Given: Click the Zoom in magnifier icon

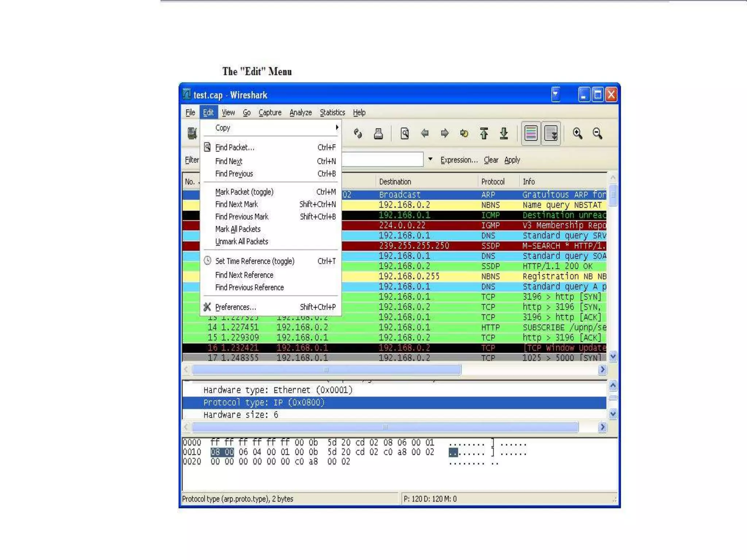Looking at the screenshot, I should pyautogui.click(x=577, y=134).
